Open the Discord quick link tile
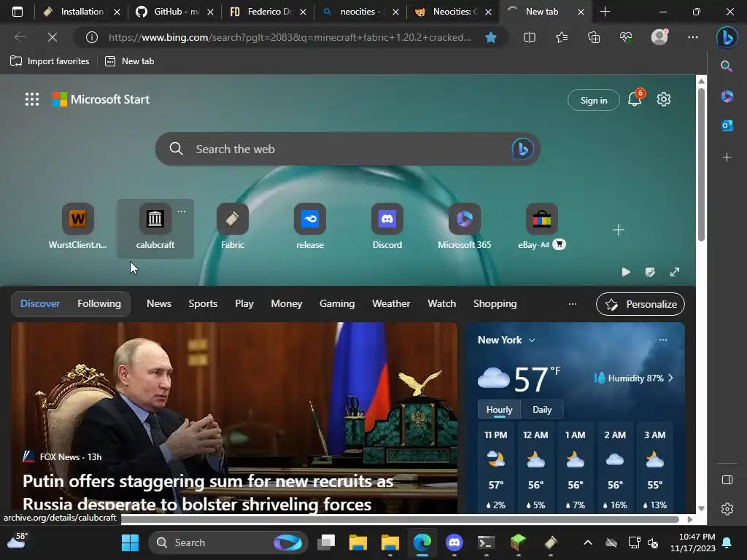Screen dimensions: 747x560 (387, 227)
